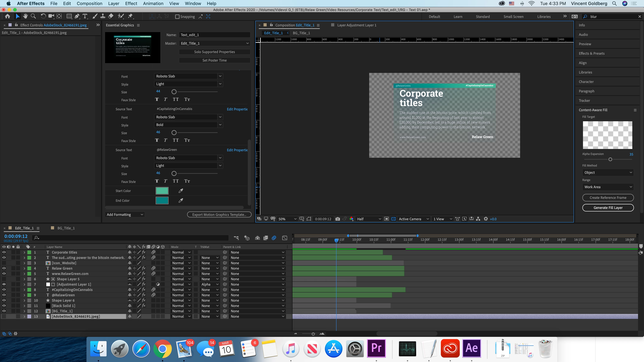Select the Hand tool
The height and width of the screenshot is (362, 644).
25,16
